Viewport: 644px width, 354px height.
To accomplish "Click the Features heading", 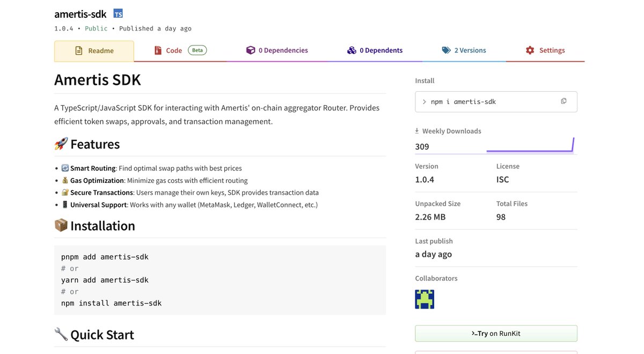I will [x=95, y=144].
